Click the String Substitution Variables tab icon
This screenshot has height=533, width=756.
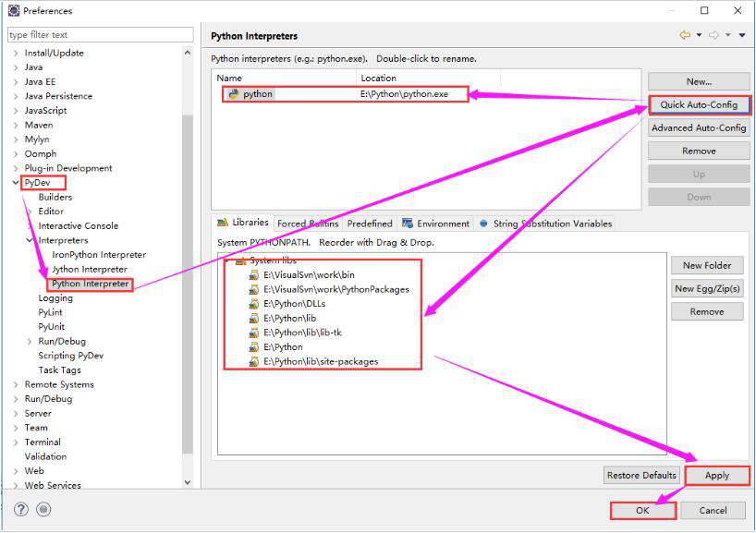click(x=483, y=224)
